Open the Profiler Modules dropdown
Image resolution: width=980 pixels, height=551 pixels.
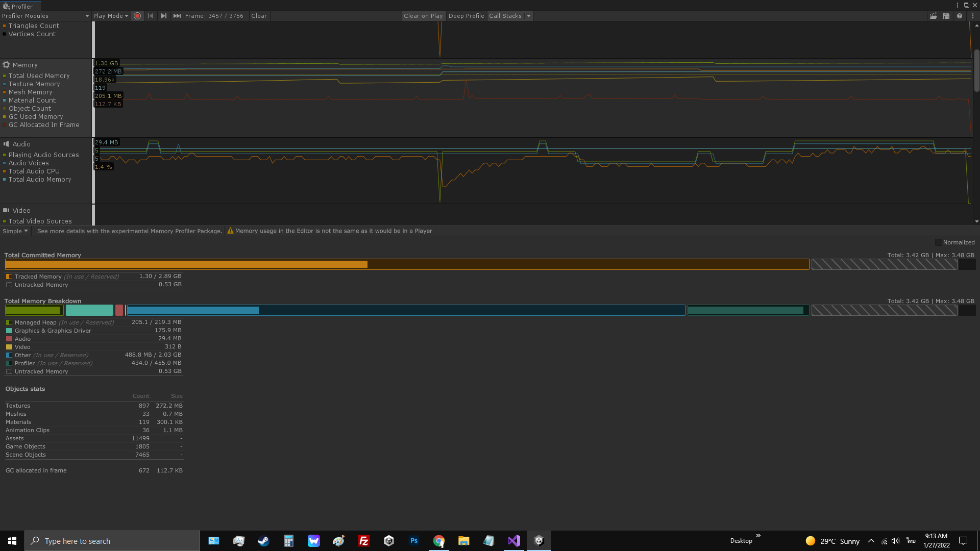[45, 16]
